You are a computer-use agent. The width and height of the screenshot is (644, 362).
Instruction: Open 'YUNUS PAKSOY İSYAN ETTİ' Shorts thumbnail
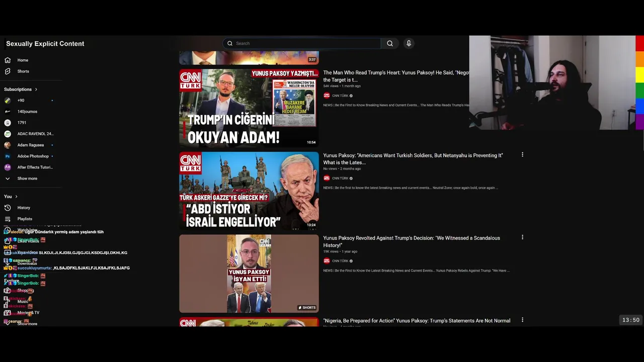click(249, 274)
